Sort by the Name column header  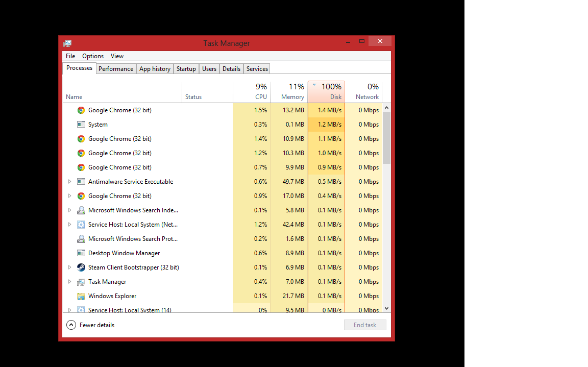(122, 92)
